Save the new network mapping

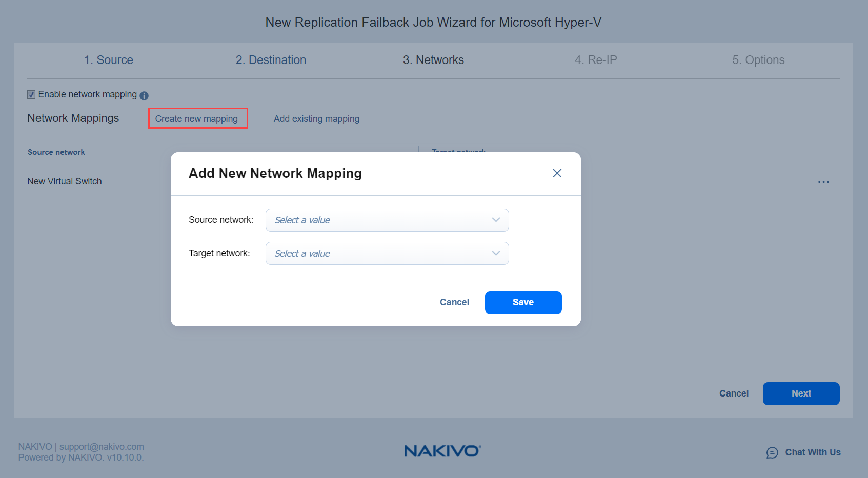coord(523,302)
